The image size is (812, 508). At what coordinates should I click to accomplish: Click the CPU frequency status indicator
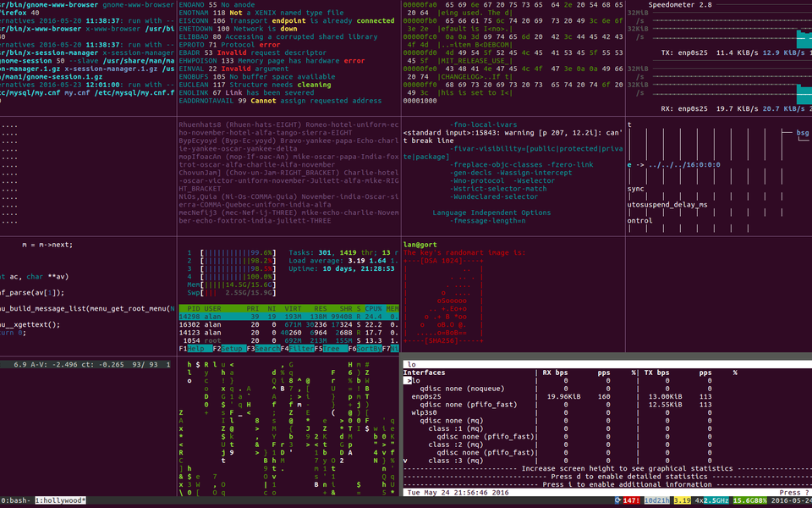[711, 501]
